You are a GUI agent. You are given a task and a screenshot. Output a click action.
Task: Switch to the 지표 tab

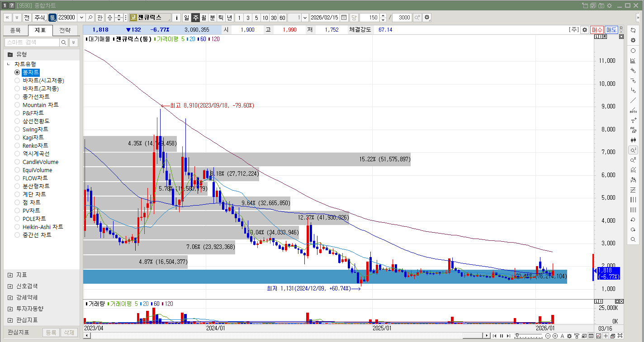click(x=40, y=31)
